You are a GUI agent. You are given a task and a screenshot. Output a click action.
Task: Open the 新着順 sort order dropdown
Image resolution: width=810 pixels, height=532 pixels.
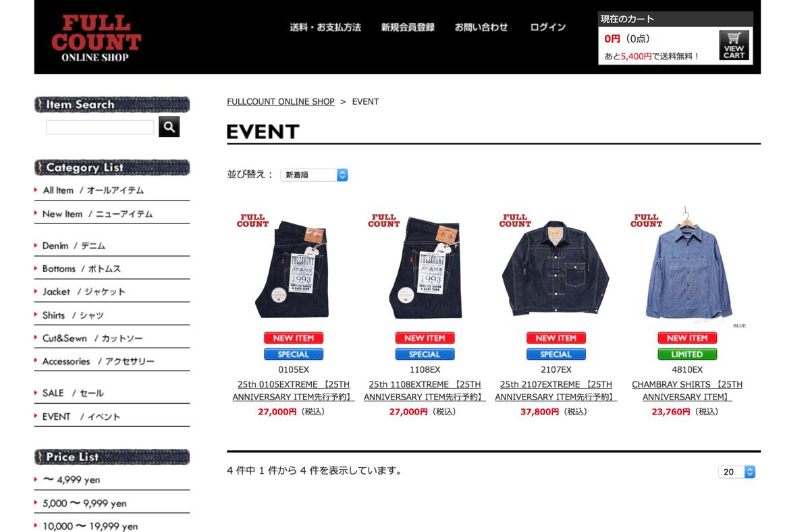coord(314,175)
